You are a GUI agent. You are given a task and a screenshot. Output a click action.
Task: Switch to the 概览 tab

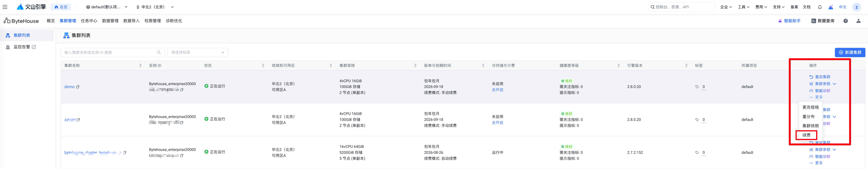[50, 21]
